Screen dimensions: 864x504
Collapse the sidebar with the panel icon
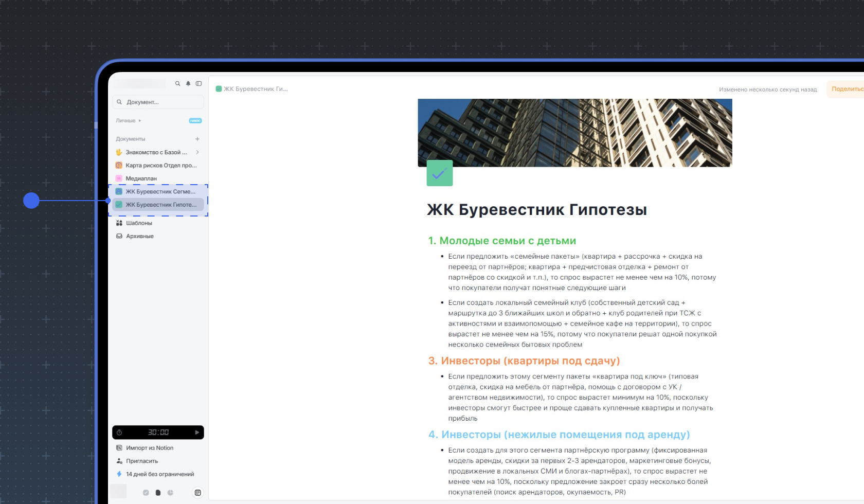199,83
